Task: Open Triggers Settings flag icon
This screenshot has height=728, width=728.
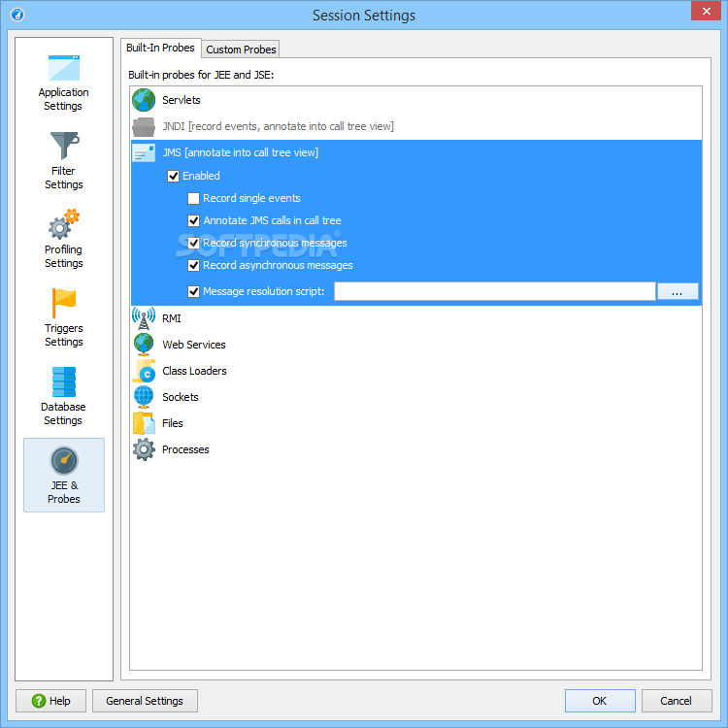Action: click(64, 303)
